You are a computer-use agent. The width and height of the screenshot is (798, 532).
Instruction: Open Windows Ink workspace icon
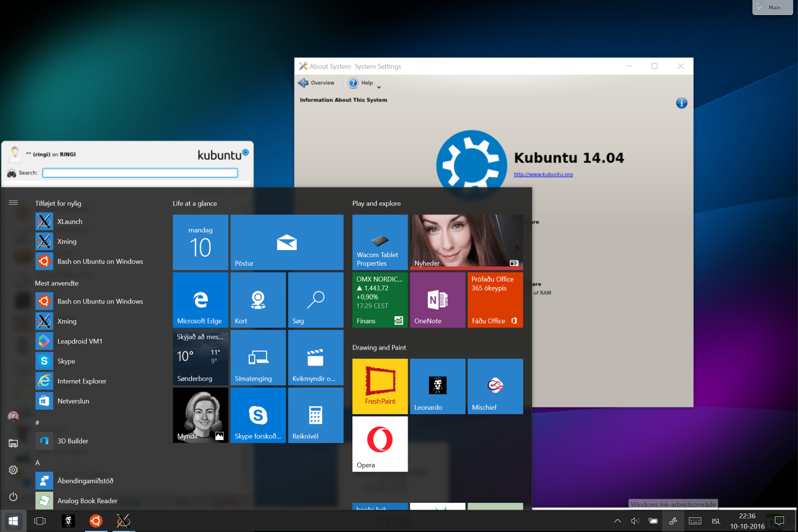click(673, 521)
